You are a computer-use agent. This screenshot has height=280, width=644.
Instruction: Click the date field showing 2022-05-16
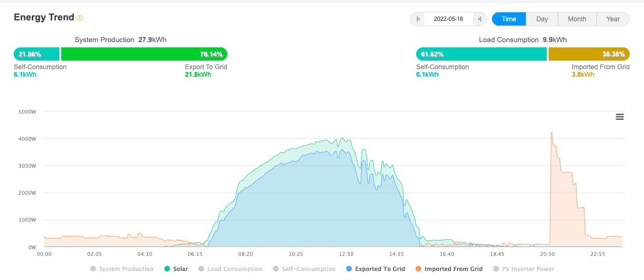448,19
